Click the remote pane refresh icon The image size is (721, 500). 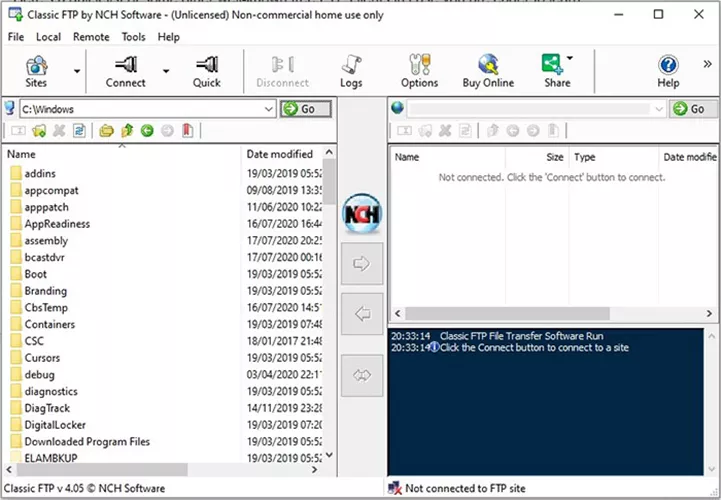(x=465, y=131)
